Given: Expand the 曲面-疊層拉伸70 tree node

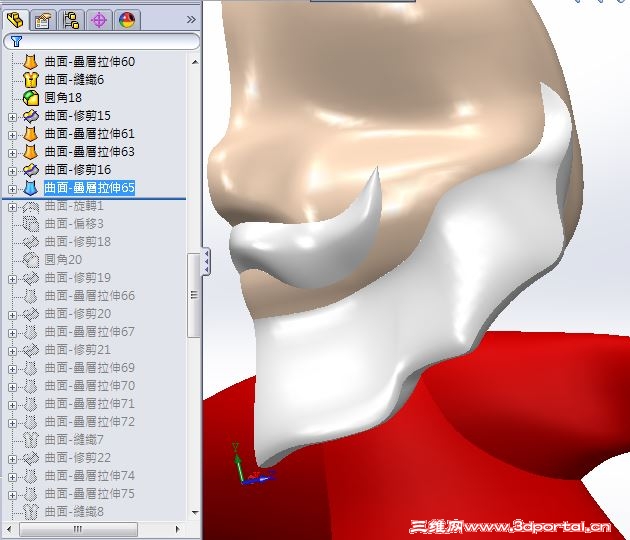Looking at the screenshot, I should [12, 387].
